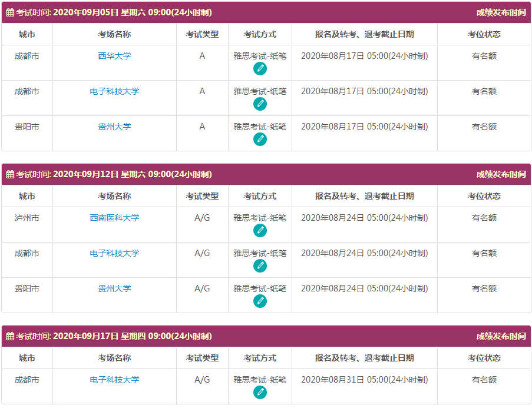
Task: Click pencil icon for 电子科技大学 on 09月17日
Action: pyautogui.click(x=260, y=393)
